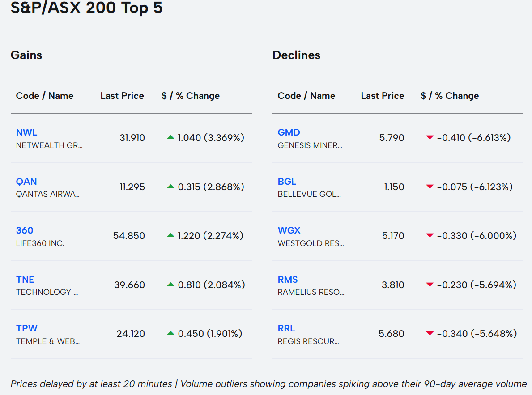Click the Gains table Last Price header

point(122,96)
